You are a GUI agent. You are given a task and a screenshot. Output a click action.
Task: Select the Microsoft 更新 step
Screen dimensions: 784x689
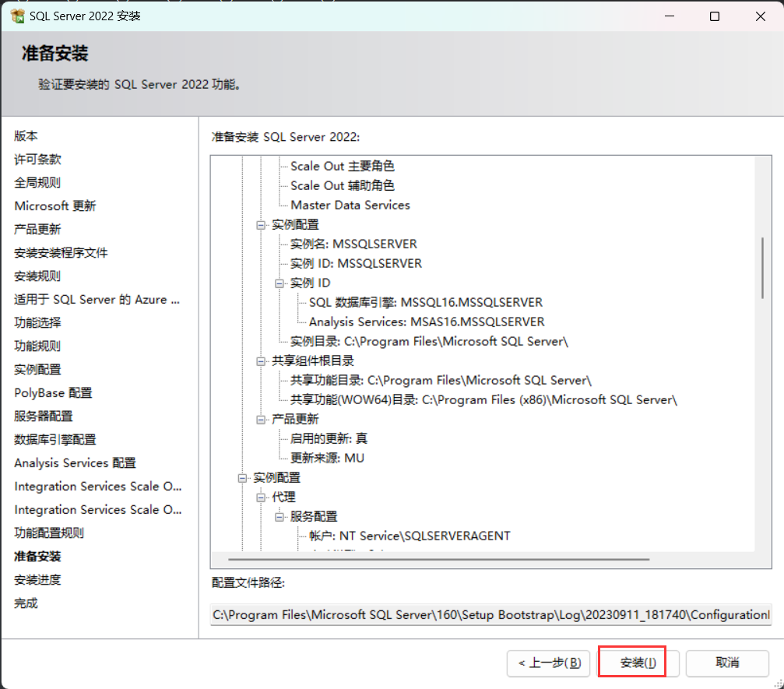click(x=55, y=206)
